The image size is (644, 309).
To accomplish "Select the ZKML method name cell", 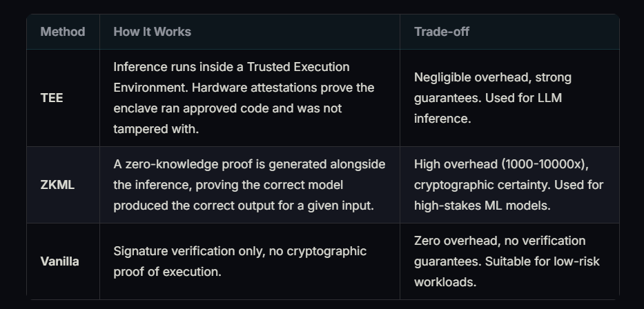I will [56, 185].
